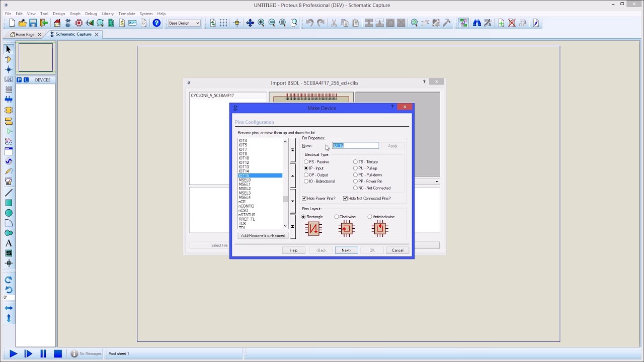Select the 2D Graphics Text A tool
The width and height of the screenshot is (644, 362).
click(9, 243)
